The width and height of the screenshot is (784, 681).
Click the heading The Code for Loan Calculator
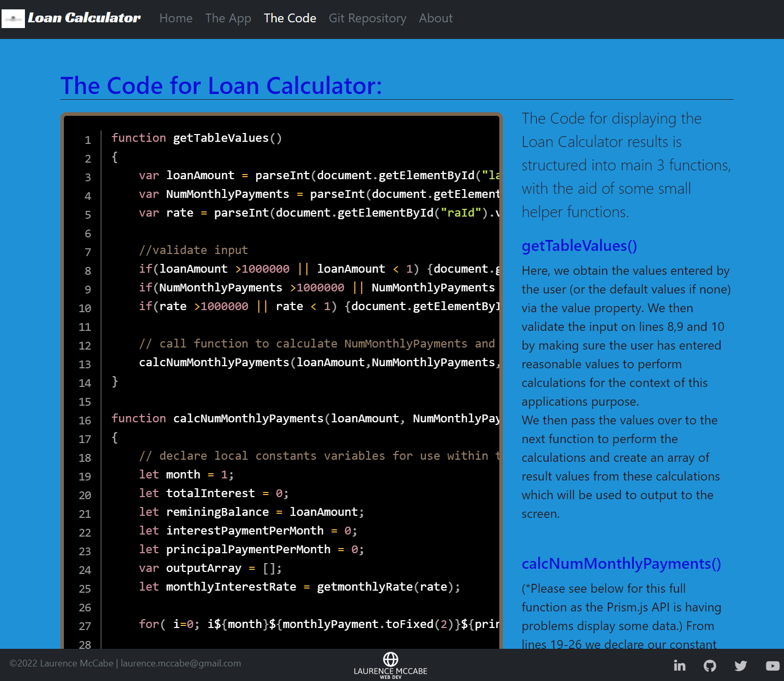[221, 86]
